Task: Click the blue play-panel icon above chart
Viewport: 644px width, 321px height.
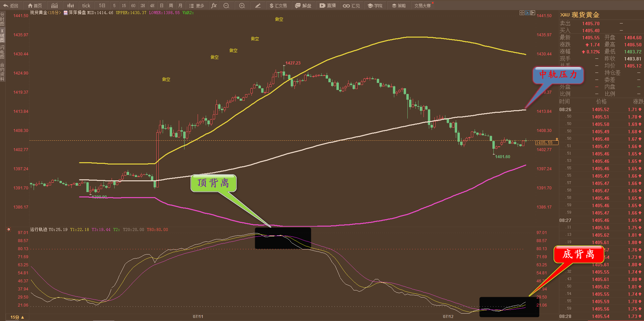Action: [527, 13]
